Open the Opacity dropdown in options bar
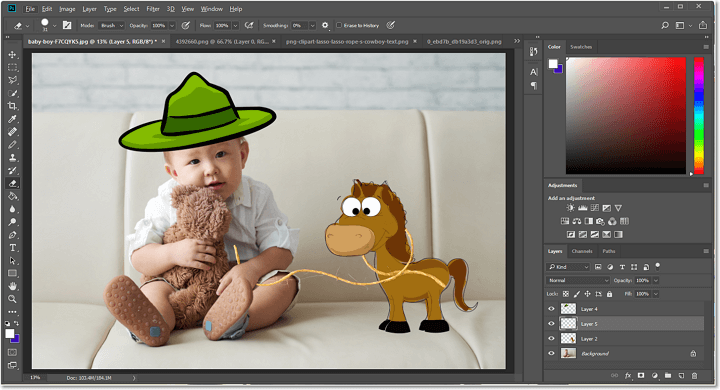The width and height of the screenshot is (720, 390). click(172, 26)
